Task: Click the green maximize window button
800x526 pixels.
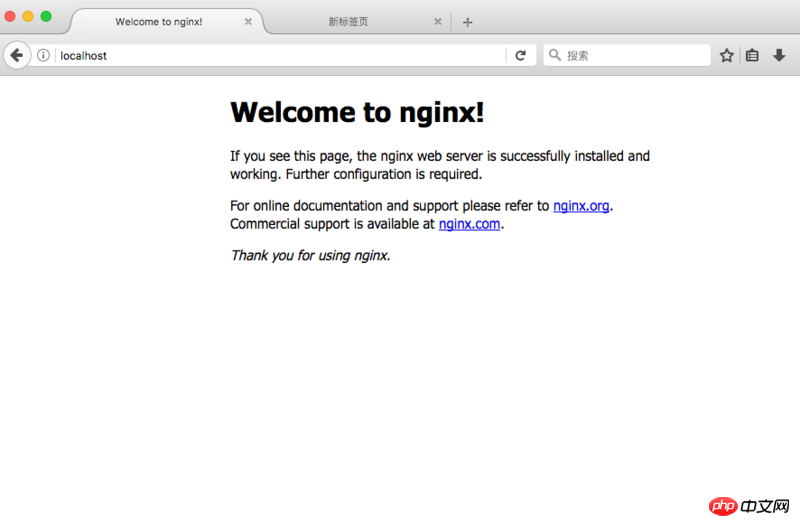Action: click(x=46, y=16)
